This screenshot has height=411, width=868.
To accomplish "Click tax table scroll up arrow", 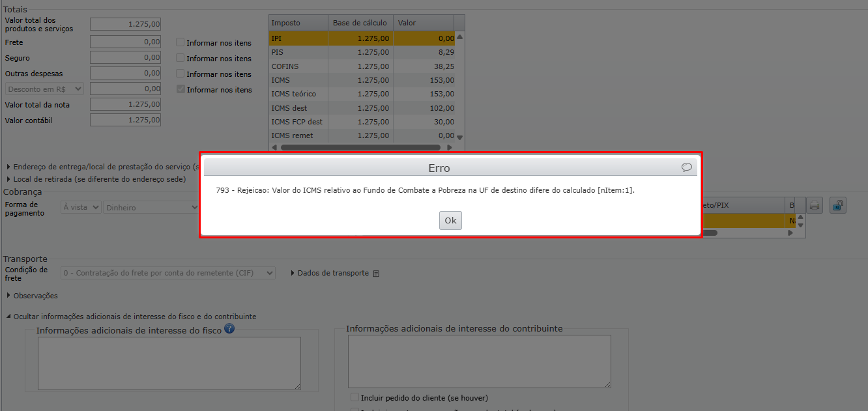I will (460, 36).
